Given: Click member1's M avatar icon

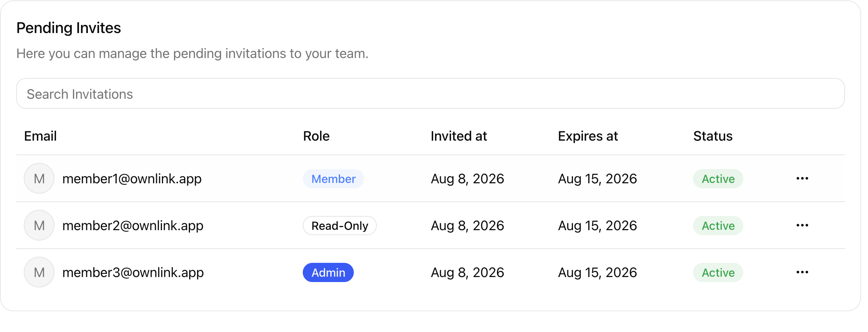Looking at the screenshot, I should tap(39, 178).
